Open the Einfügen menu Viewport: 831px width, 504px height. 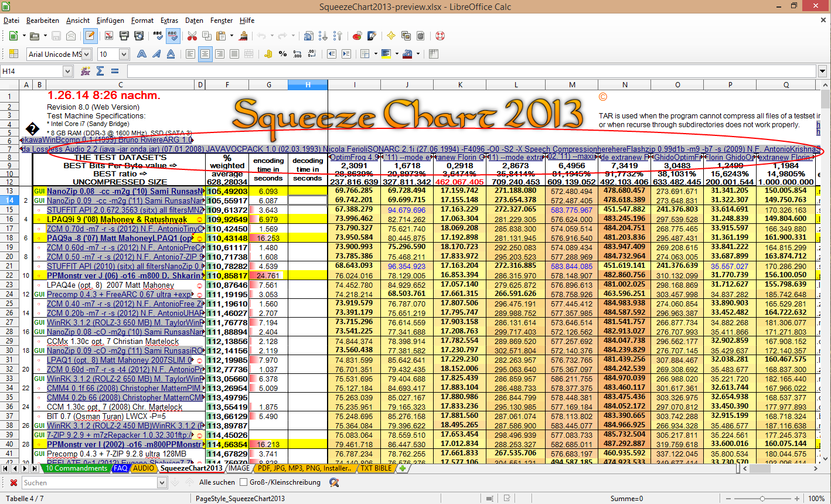click(110, 21)
